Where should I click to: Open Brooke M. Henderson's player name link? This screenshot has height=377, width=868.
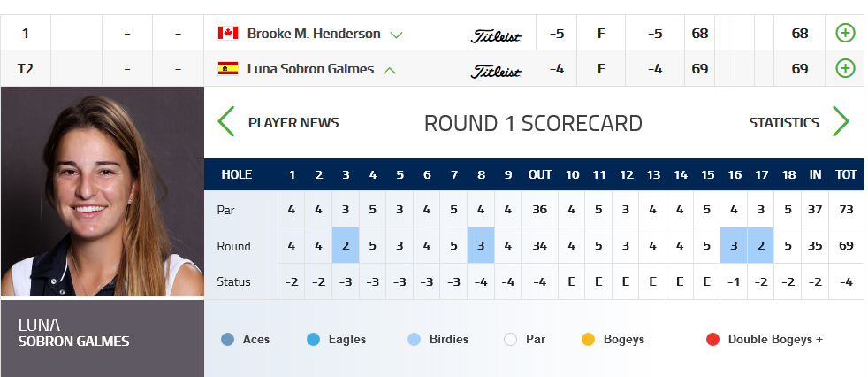tap(314, 34)
